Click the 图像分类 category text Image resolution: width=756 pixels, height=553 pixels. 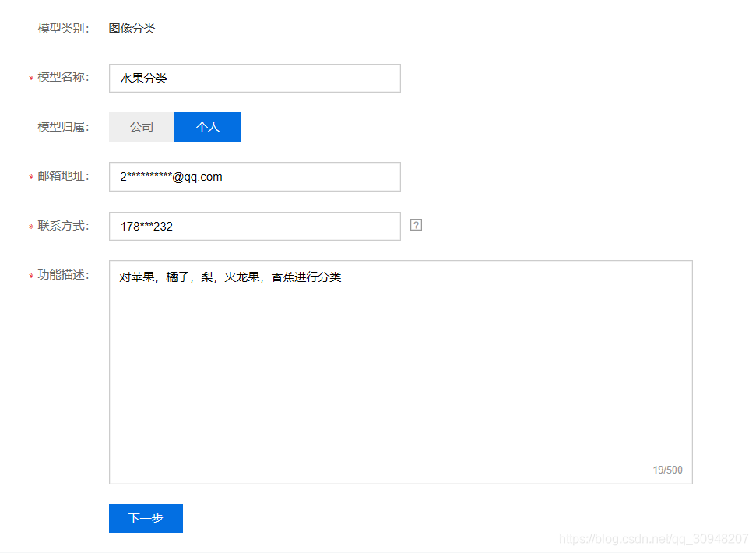coord(132,28)
